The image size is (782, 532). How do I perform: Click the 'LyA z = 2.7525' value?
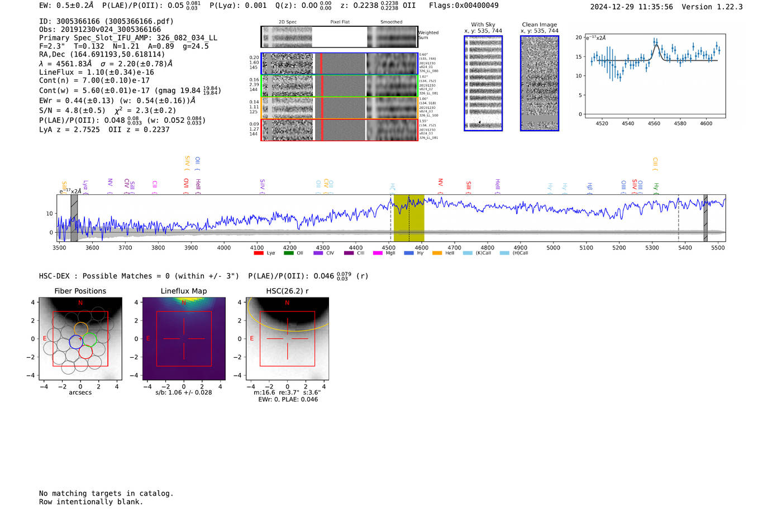click(69, 130)
